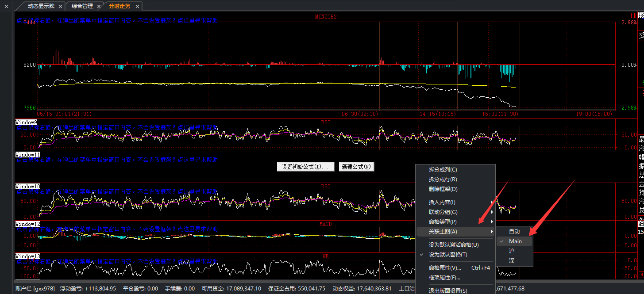Screen dimensions: 644x294
Task: Switch to the 综合管理 tab
Action: (82, 6)
